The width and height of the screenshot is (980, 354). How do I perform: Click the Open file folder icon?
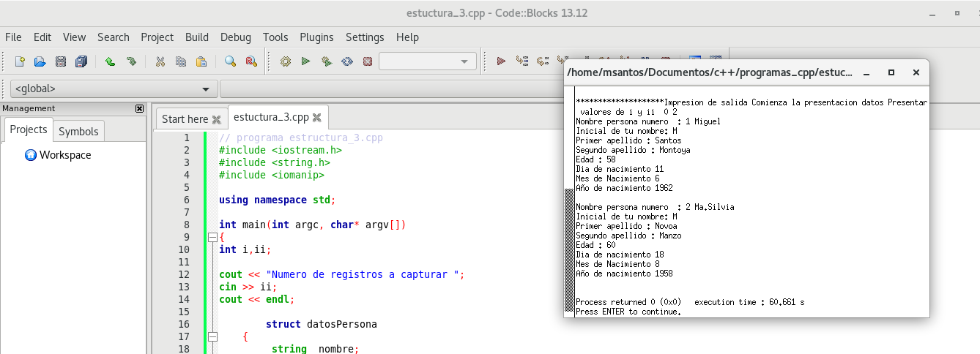click(x=40, y=61)
